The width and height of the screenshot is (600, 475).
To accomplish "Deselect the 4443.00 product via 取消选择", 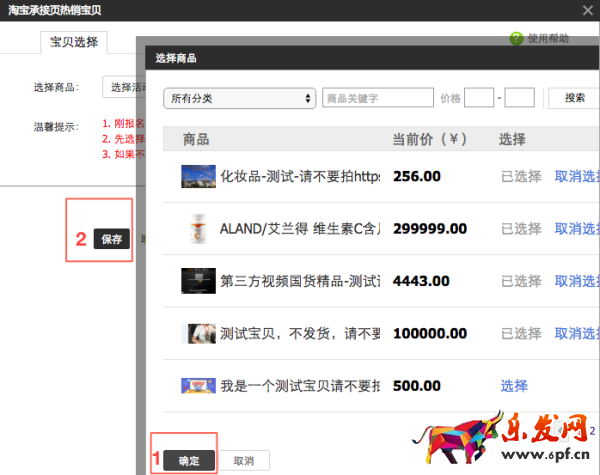I will click(x=577, y=281).
